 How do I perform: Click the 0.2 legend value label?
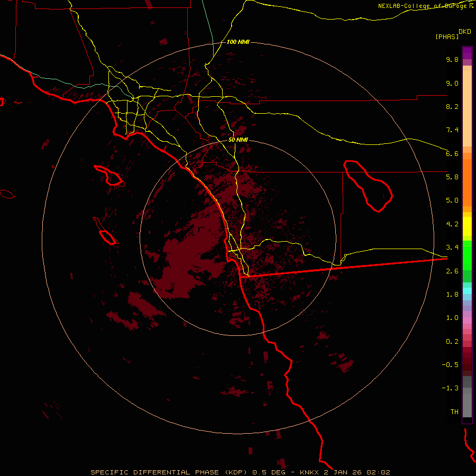[452, 342]
